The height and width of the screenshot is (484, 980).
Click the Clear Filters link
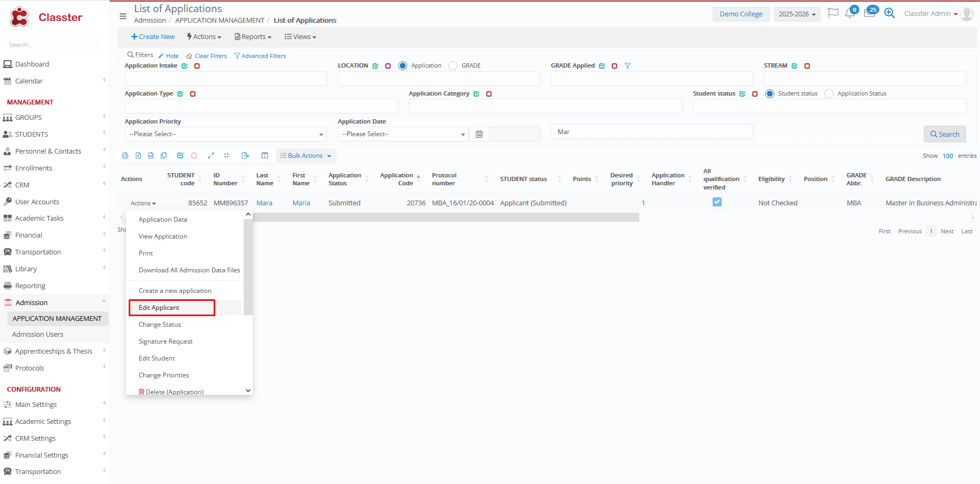[x=210, y=56]
